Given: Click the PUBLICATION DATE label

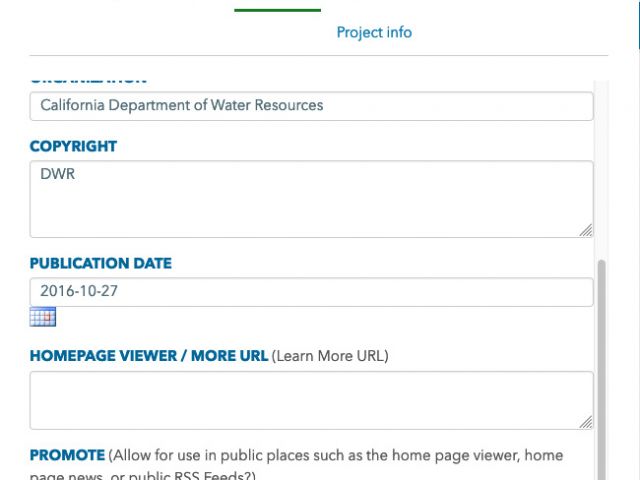Looking at the screenshot, I should 101,263.
